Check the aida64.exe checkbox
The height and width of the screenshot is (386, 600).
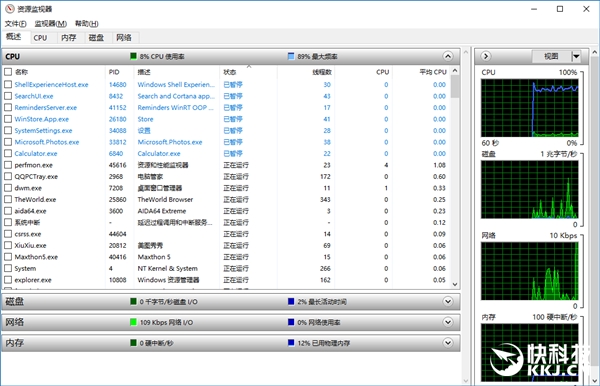tap(8, 211)
